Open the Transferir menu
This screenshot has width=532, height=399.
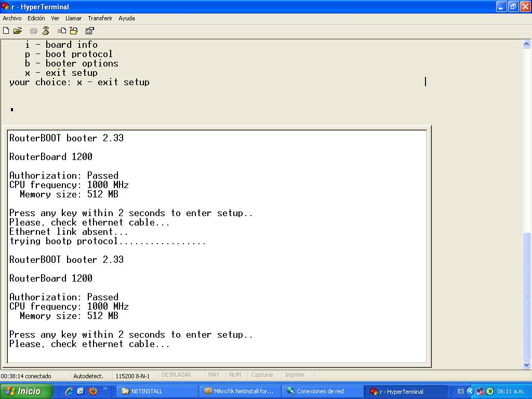100,18
